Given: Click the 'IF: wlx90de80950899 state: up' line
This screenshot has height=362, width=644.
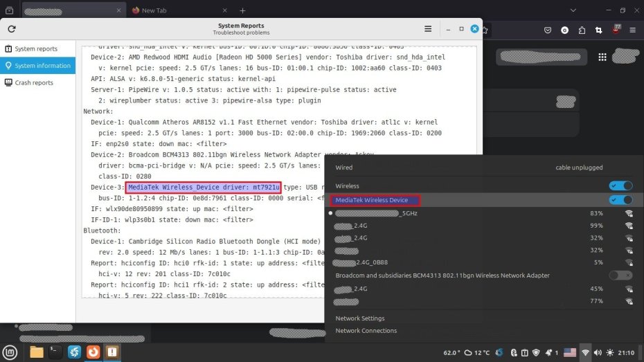Looking at the screenshot, I should click(x=172, y=209).
